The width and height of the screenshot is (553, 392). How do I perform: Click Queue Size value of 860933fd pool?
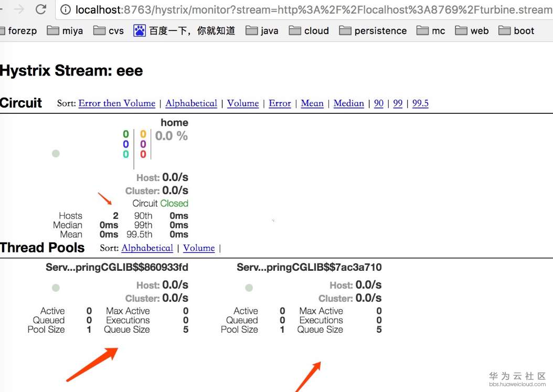pos(186,330)
